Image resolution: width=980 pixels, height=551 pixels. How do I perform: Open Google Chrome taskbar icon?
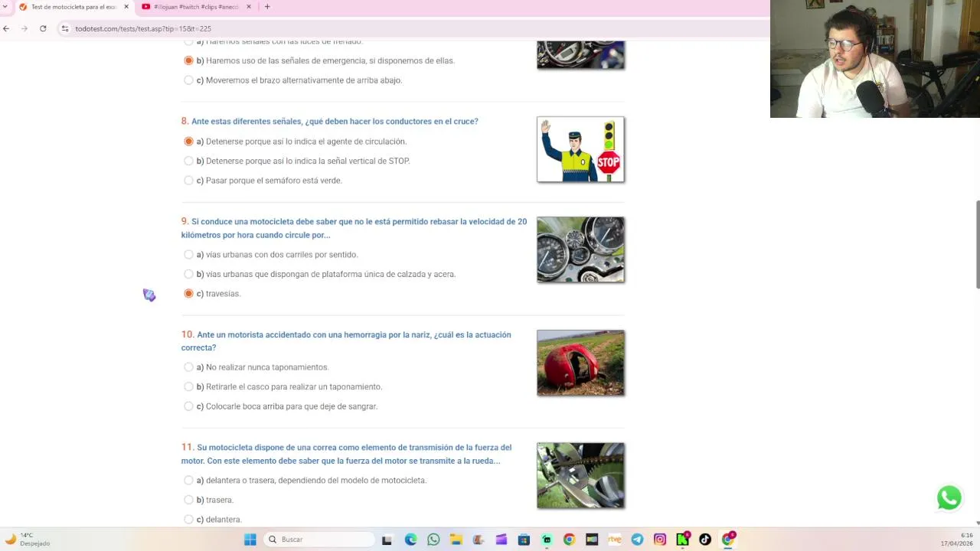(x=569, y=540)
